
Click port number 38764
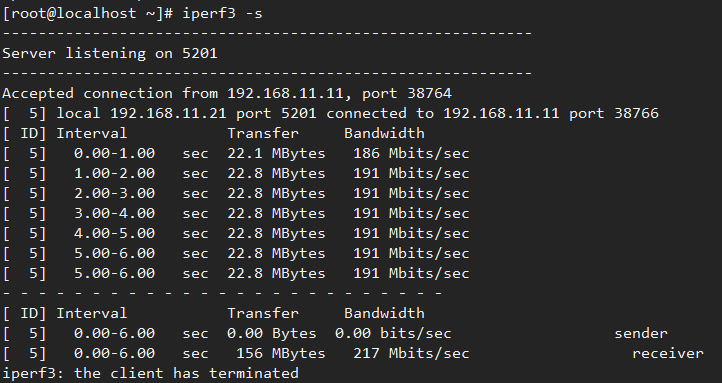click(430, 93)
